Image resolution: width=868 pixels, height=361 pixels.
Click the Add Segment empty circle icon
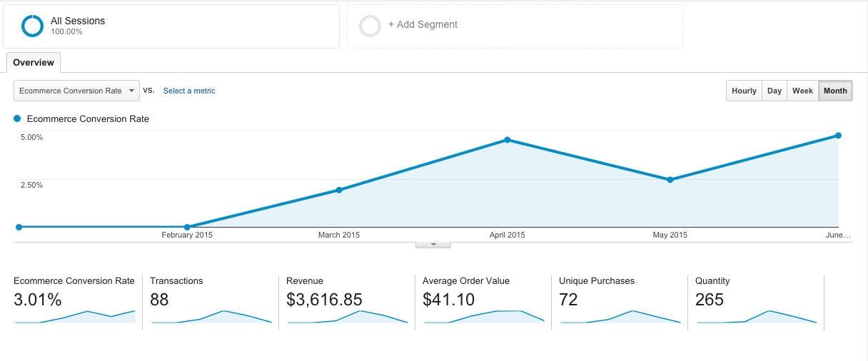click(x=370, y=26)
